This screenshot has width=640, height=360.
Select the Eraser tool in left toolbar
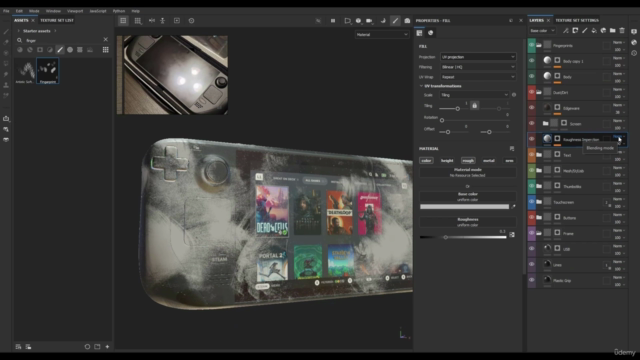coord(6,42)
